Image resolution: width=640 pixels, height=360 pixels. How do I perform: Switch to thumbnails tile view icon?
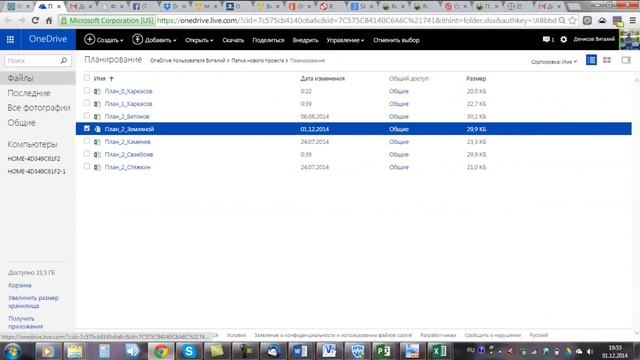pyautogui.click(x=607, y=60)
